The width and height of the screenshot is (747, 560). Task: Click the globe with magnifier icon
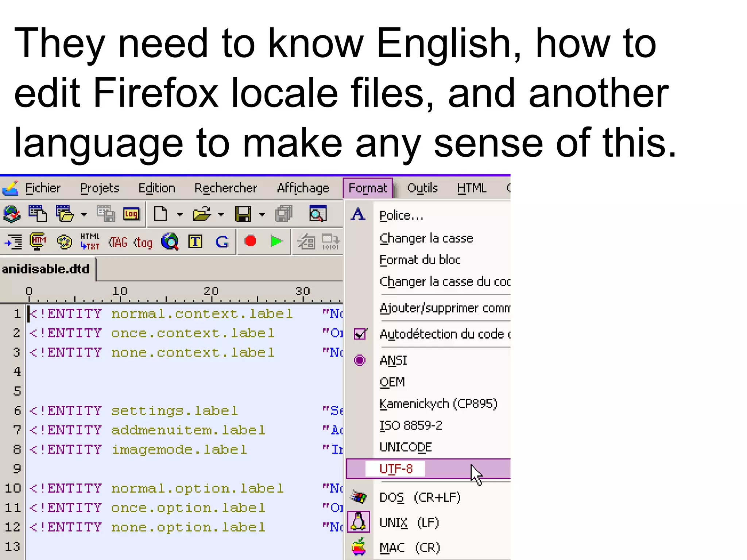170,241
